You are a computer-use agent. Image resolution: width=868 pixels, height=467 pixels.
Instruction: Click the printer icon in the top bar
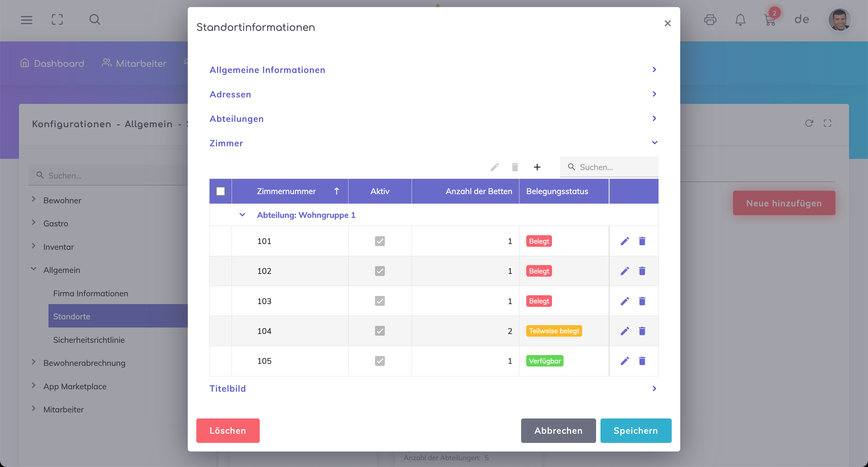pos(710,20)
